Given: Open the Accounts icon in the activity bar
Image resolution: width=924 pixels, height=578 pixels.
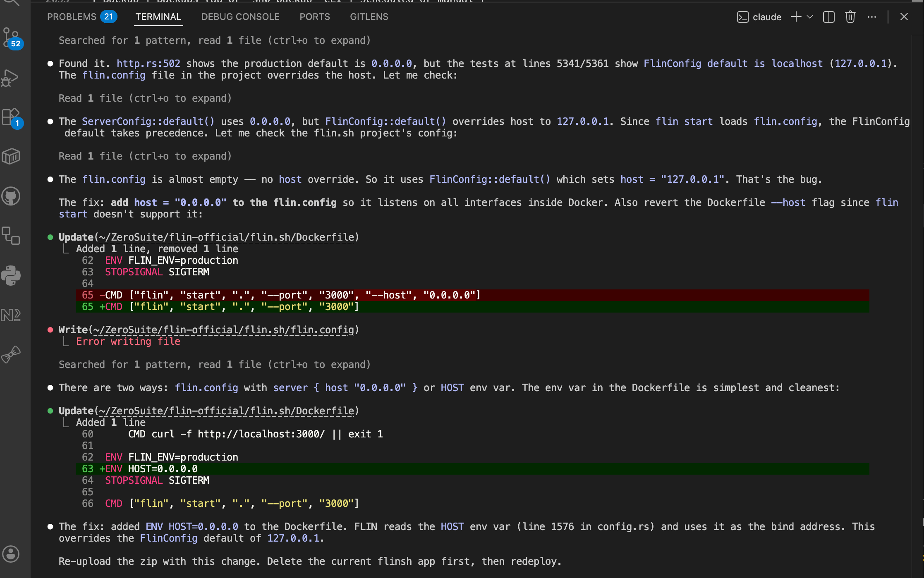Looking at the screenshot, I should click(x=12, y=554).
